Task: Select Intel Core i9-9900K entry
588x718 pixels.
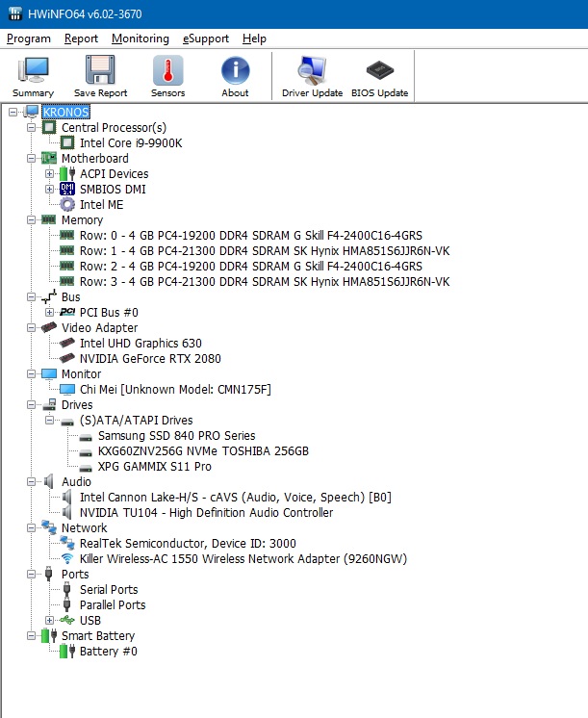Action: click(131, 142)
